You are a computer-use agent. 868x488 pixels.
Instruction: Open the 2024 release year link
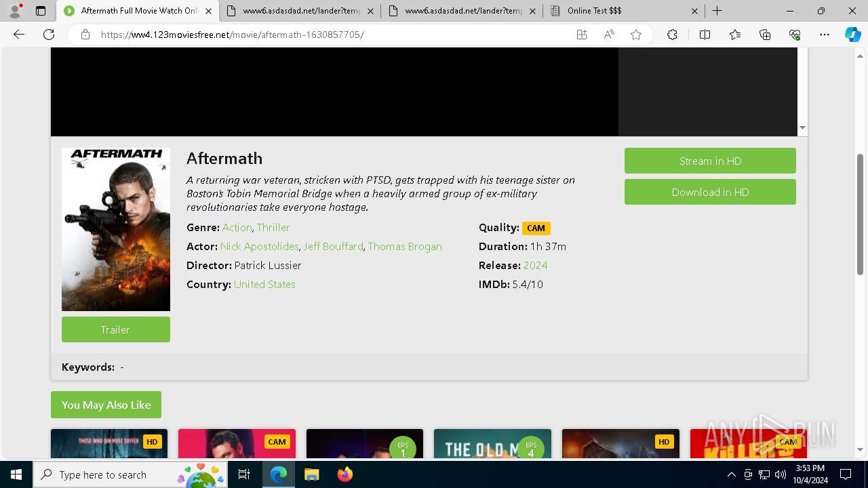(536, 266)
